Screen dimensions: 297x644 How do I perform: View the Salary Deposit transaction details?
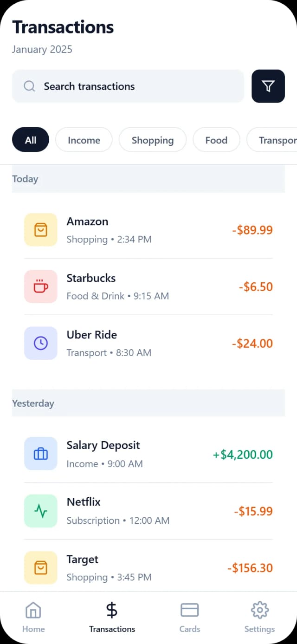(x=148, y=454)
